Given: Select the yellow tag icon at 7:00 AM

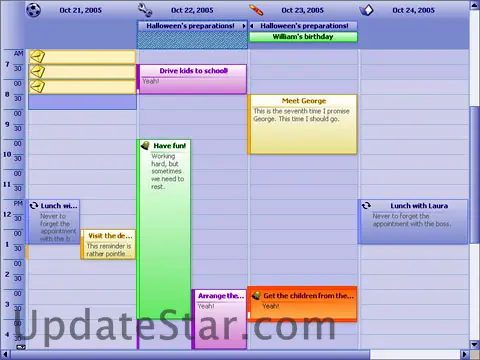Looking at the screenshot, I should (37, 57).
